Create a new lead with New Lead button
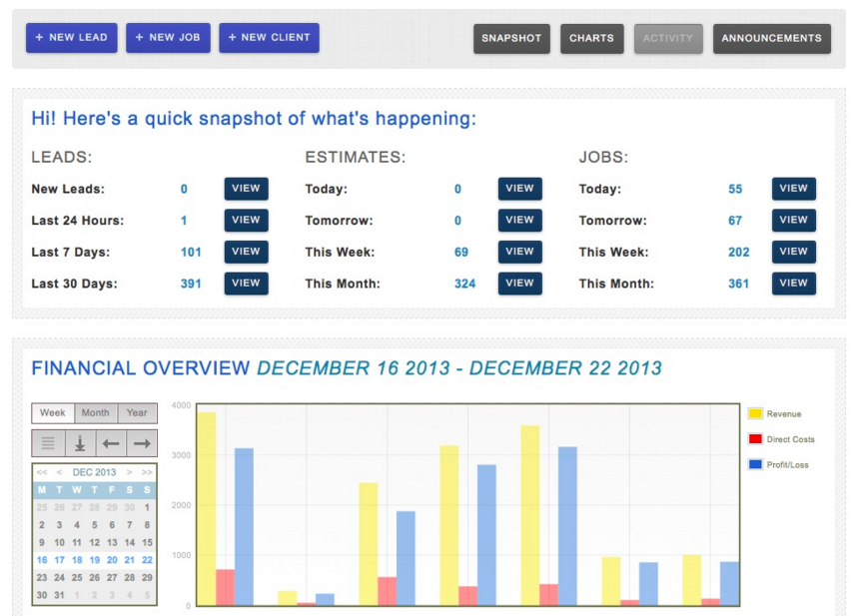The width and height of the screenshot is (858, 616). [x=72, y=38]
